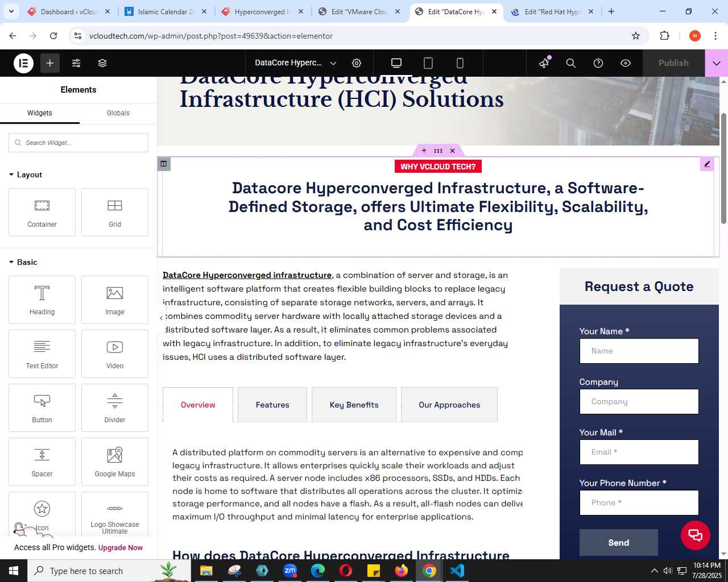Select the Grid widget
Screen dimensions: 728x582
pyautogui.click(x=115, y=212)
